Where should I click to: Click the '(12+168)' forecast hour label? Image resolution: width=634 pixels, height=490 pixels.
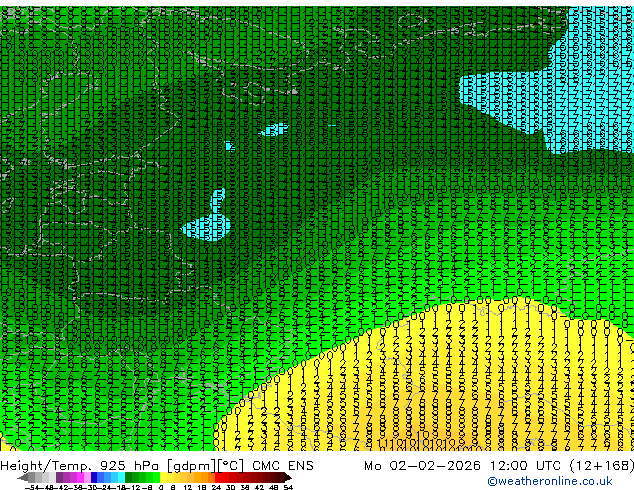pos(602,466)
